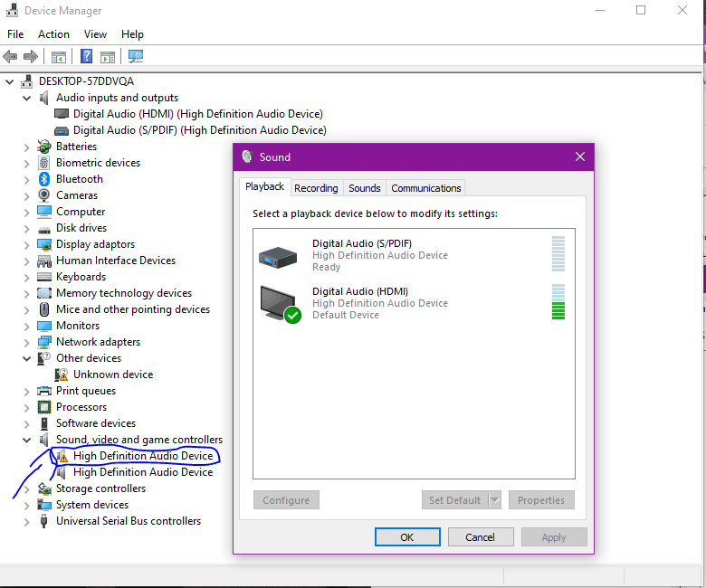This screenshot has width=706, height=588.
Task: Click the Sound dialog speaker title icon
Action: coord(247,156)
